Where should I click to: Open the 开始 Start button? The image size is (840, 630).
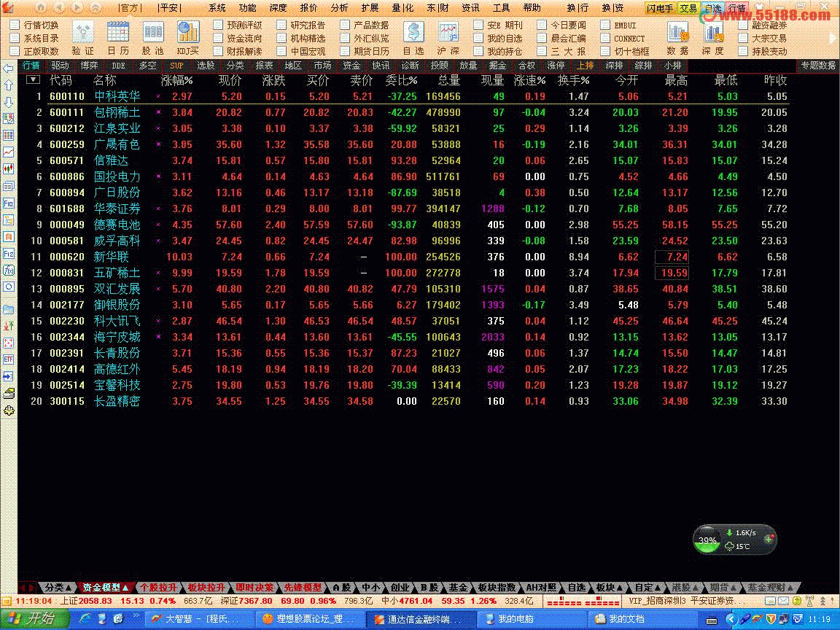(34, 619)
